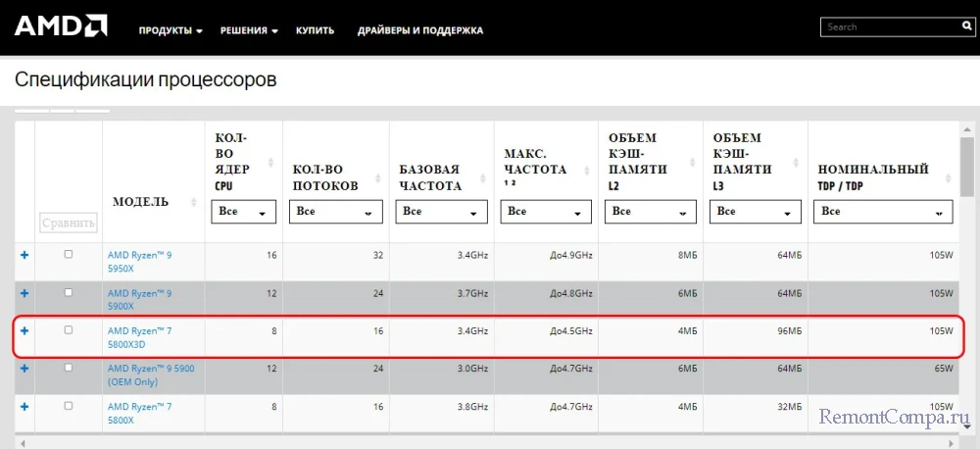The image size is (980, 449).
Task: Click the Search input field
Action: pos(887,27)
